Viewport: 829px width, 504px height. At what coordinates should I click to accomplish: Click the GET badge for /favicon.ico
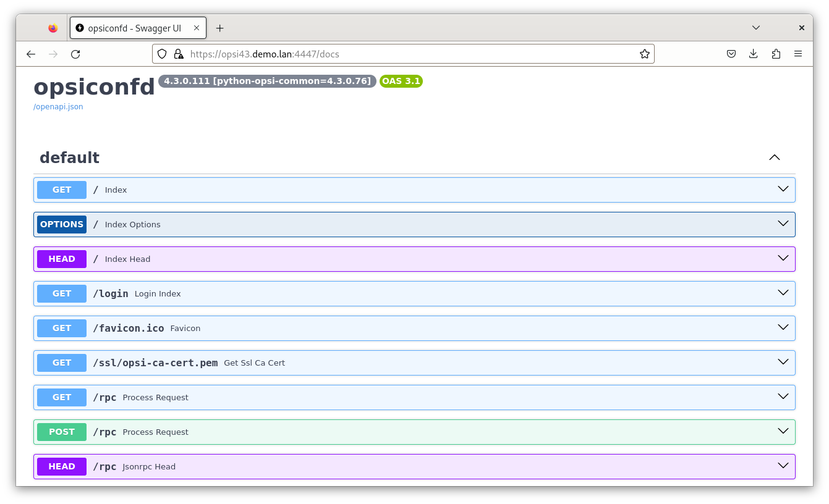click(62, 328)
